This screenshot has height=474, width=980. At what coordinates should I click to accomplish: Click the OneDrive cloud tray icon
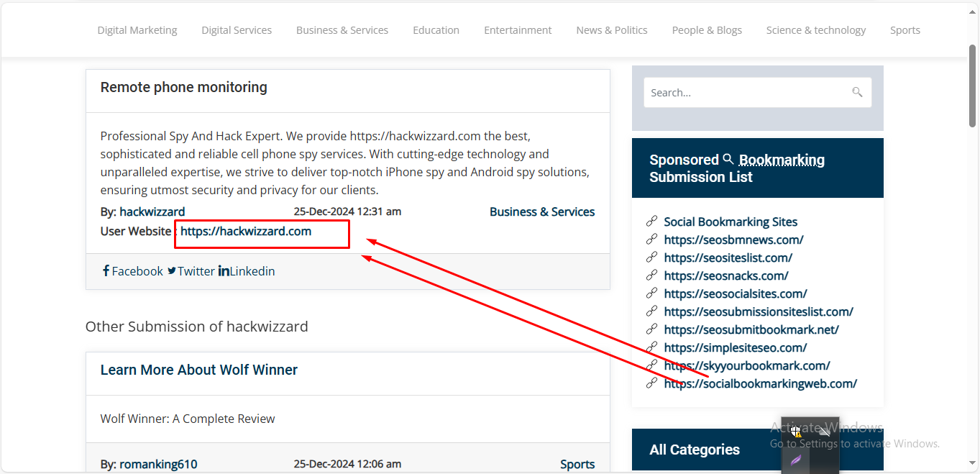tap(824, 431)
